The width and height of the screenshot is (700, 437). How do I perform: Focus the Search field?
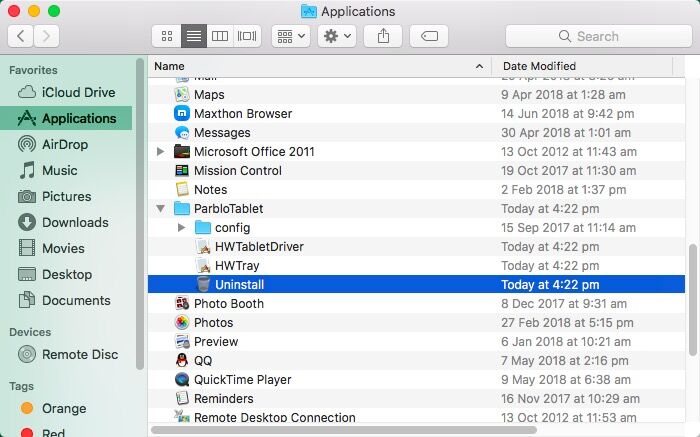pos(599,36)
